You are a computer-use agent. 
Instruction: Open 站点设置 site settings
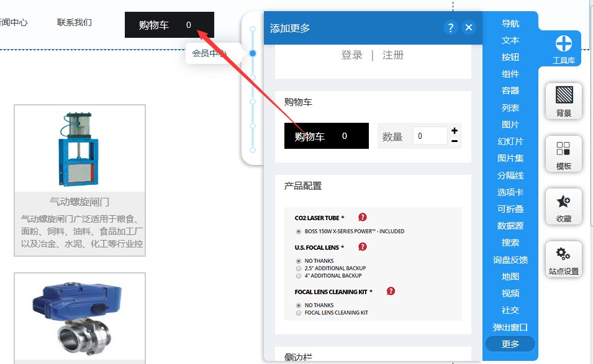(x=563, y=259)
